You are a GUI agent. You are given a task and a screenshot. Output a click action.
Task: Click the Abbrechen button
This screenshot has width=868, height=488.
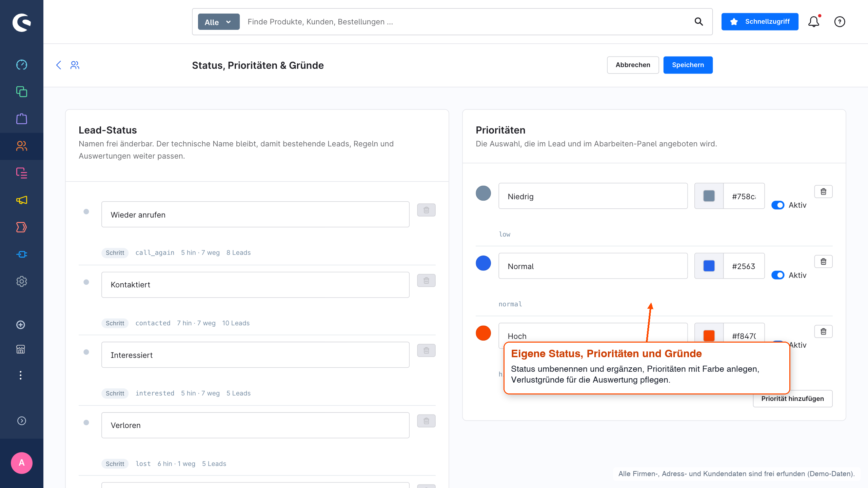coord(633,65)
